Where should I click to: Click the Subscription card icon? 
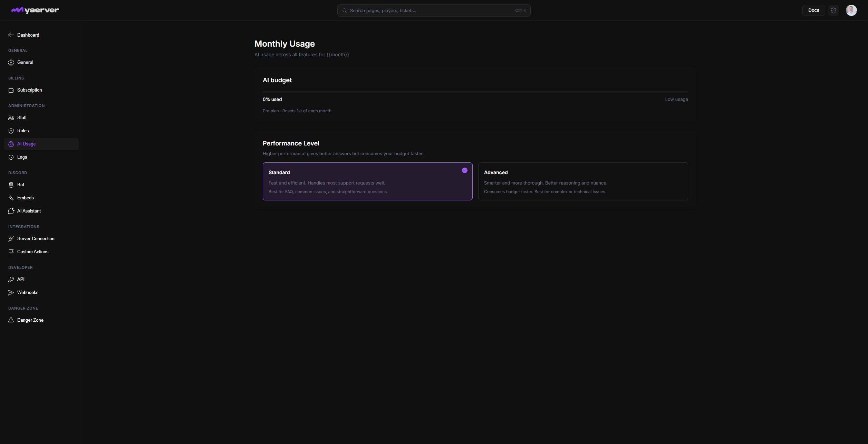point(11,90)
